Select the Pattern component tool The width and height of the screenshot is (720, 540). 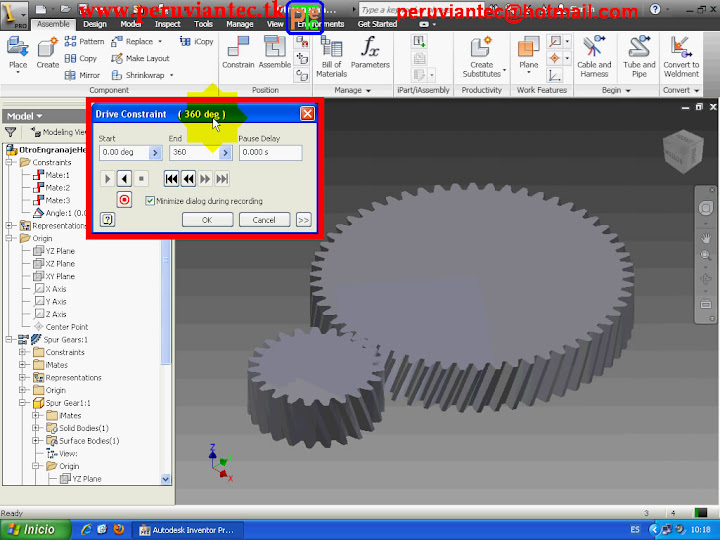click(84, 42)
